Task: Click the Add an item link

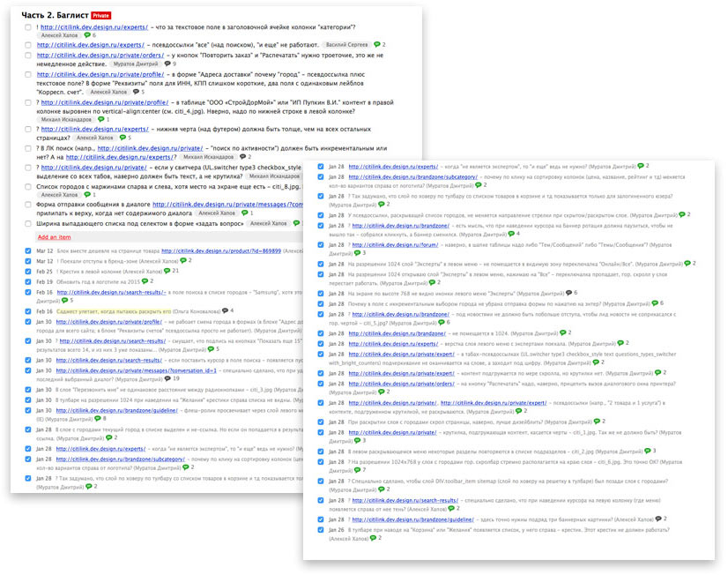Action: pos(54,237)
